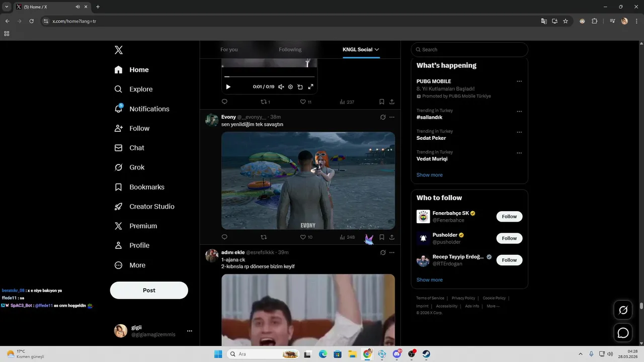View analytics showing 248 views
Screen dimensions: 644x362
click(347, 237)
